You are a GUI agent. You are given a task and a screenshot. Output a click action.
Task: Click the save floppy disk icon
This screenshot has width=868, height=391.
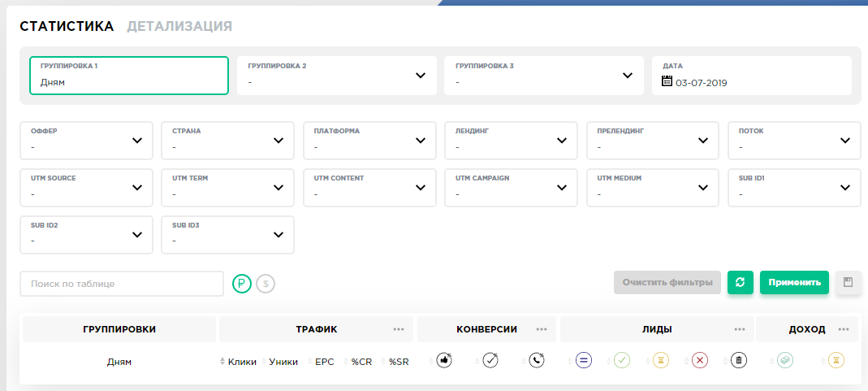pyautogui.click(x=849, y=282)
